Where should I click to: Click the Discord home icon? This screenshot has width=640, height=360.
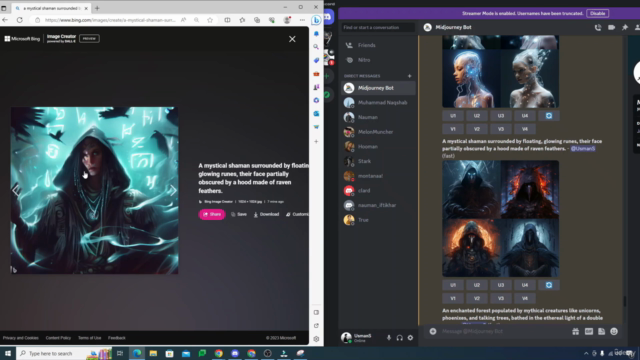click(329, 17)
